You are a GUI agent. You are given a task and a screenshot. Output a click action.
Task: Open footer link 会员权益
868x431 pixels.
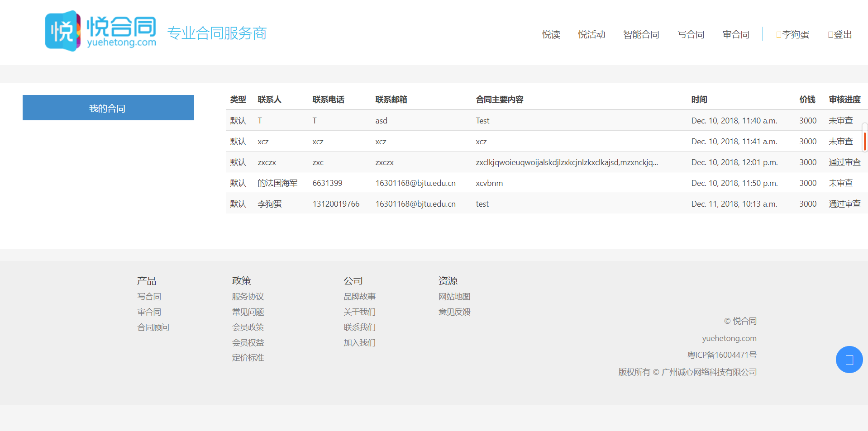point(248,342)
